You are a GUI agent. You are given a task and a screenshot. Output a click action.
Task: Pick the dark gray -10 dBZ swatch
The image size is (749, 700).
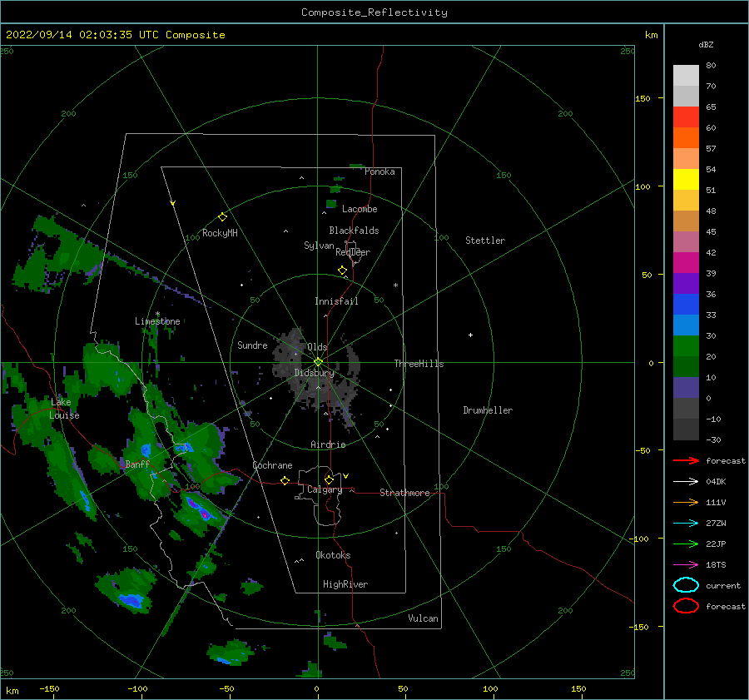686,429
